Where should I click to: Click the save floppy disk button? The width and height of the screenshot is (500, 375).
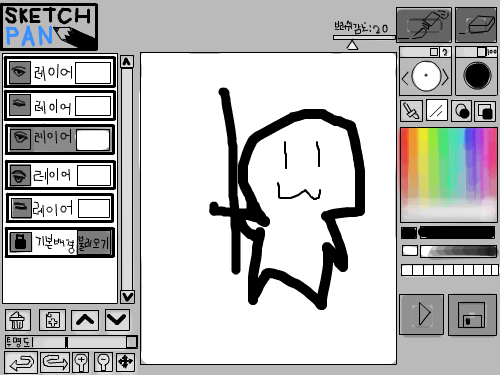(471, 315)
